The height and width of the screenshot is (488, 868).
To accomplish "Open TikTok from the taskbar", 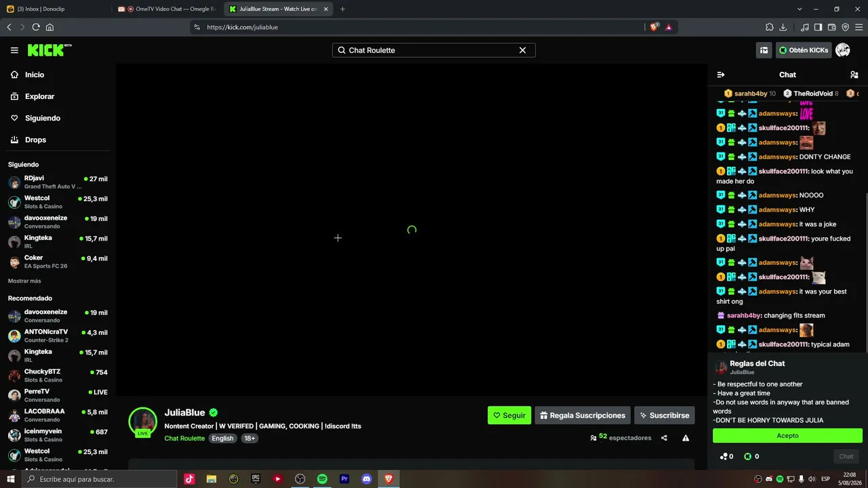I will tap(189, 479).
